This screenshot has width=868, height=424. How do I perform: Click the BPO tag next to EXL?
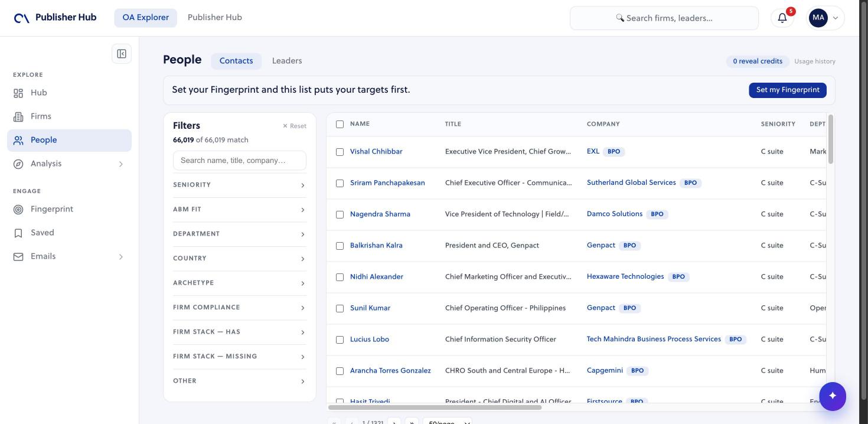point(614,152)
